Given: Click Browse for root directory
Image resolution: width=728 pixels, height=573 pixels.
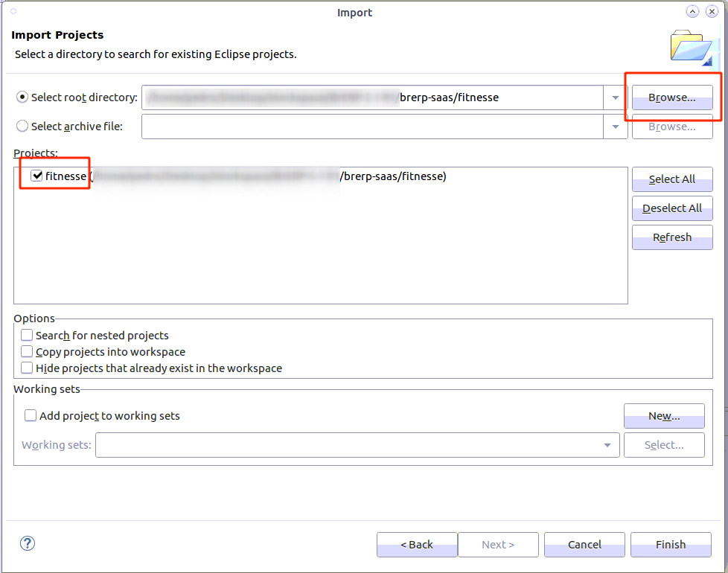Looking at the screenshot, I should (671, 97).
